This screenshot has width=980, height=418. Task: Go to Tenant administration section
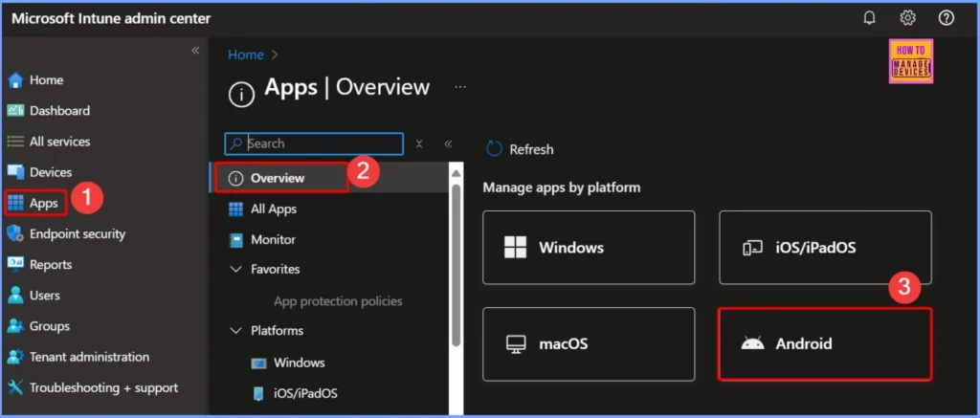[89, 357]
